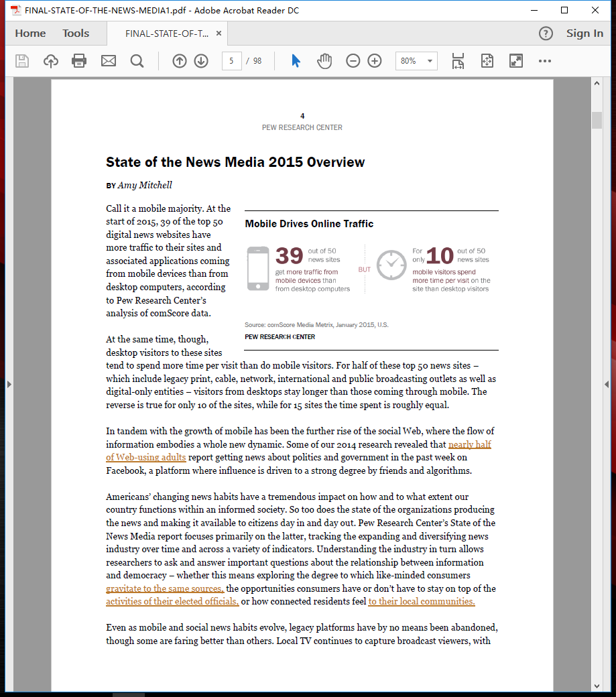616x697 pixels.
Task: Click the large '10' figure
Action: pos(440,255)
